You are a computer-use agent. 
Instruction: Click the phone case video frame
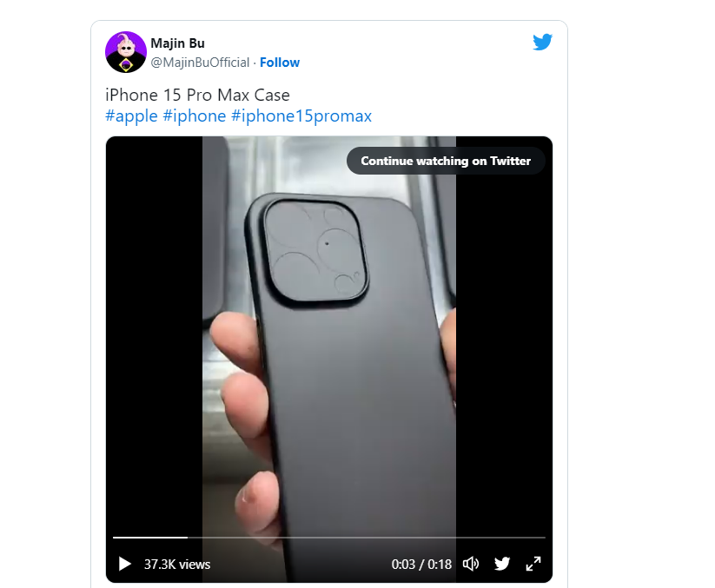pyautogui.click(x=328, y=336)
